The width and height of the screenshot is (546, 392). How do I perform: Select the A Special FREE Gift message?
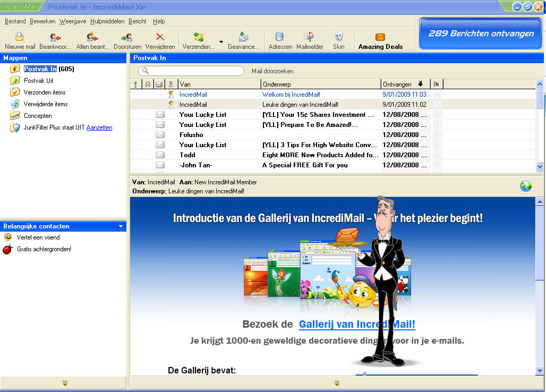[x=332, y=165]
